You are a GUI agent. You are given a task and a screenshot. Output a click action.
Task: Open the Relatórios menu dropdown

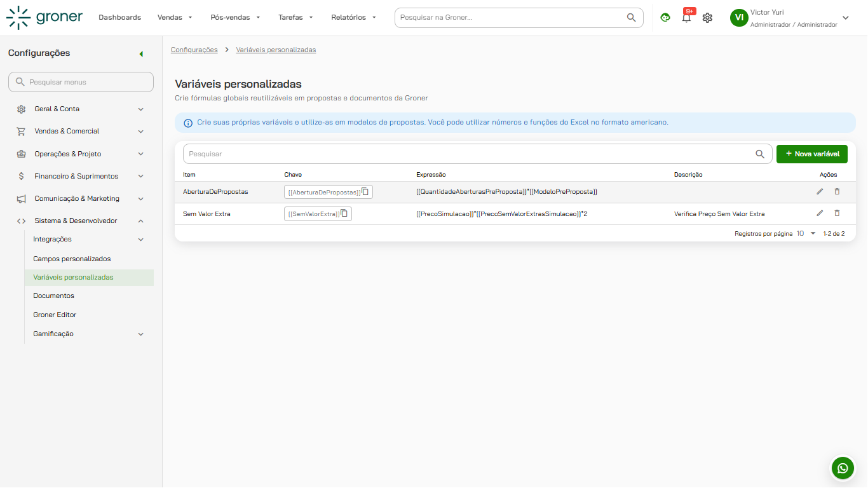coord(354,18)
